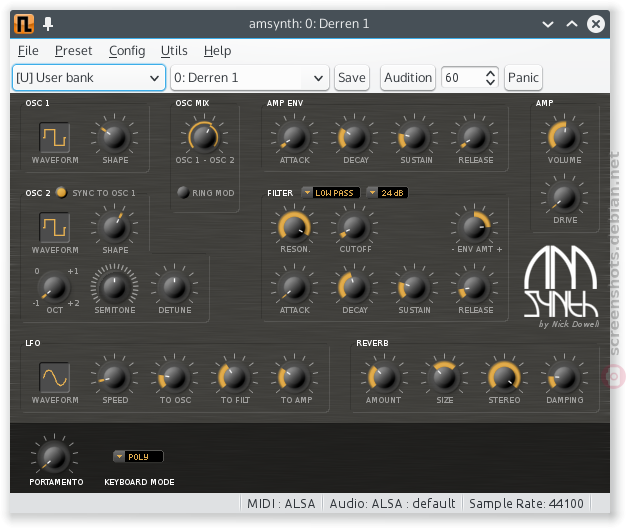This screenshot has width=626, height=529.
Task: Click the OSC 2 Shape knob
Action: coord(115,228)
